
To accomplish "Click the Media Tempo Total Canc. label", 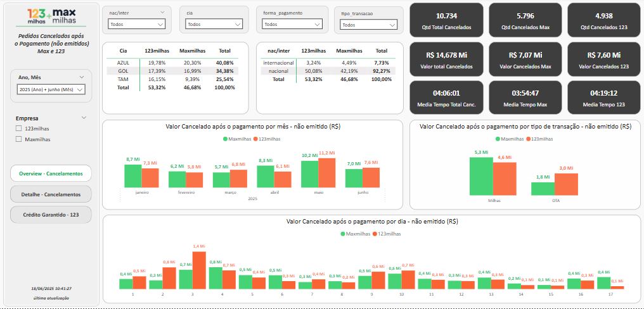I will 446,104.
